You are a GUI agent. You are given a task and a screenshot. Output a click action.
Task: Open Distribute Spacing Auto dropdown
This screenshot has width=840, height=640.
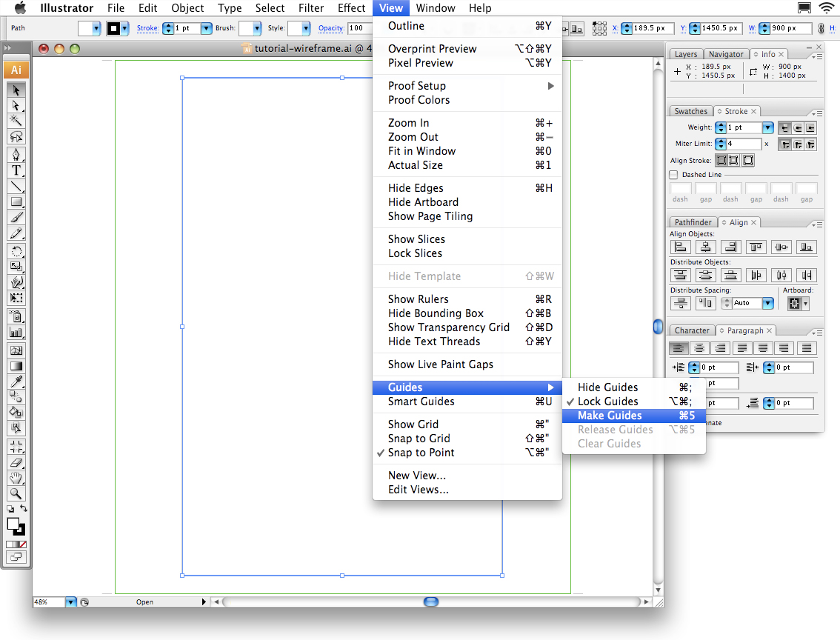(767, 303)
